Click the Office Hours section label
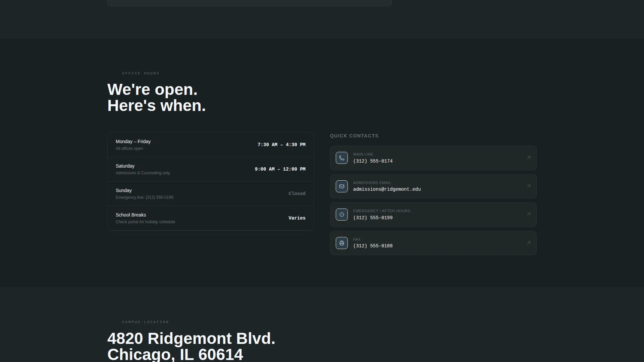The height and width of the screenshot is (362, 644). pos(141,73)
